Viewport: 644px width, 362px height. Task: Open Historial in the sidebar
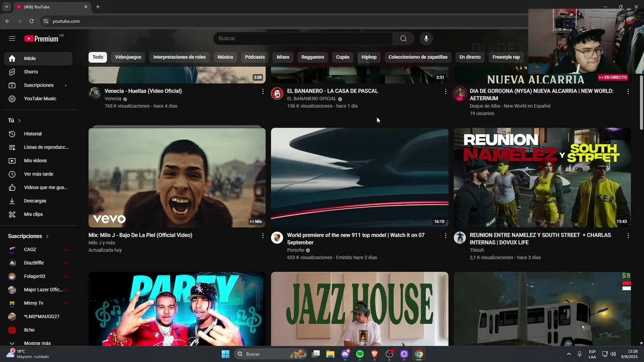tap(38, 134)
